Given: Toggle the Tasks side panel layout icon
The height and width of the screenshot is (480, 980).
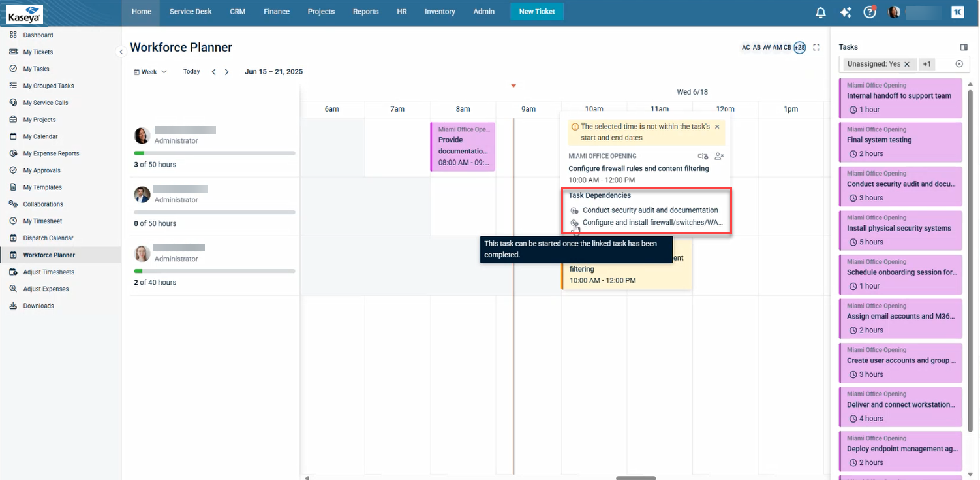Looking at the screenshot, I should (964, 47).
